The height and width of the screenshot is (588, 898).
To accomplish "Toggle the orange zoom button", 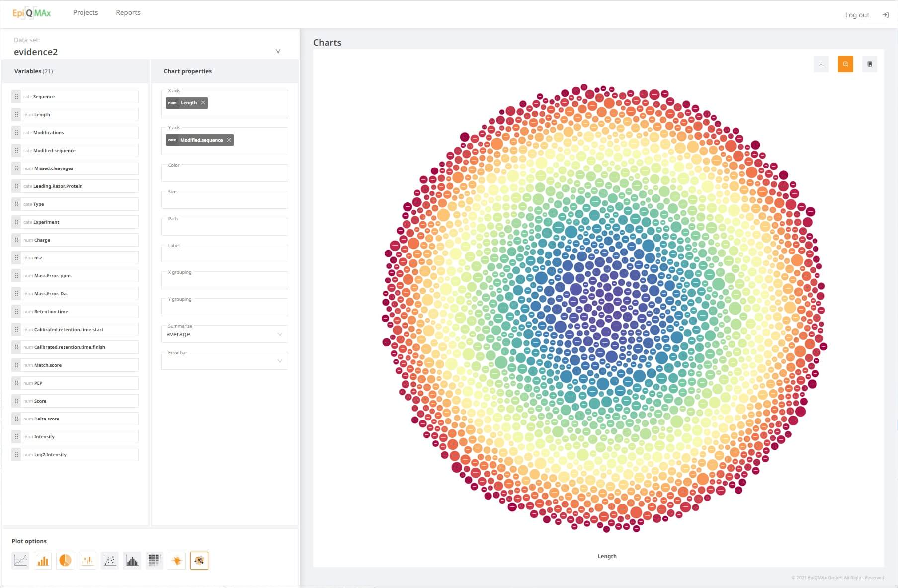I will 845,64.
